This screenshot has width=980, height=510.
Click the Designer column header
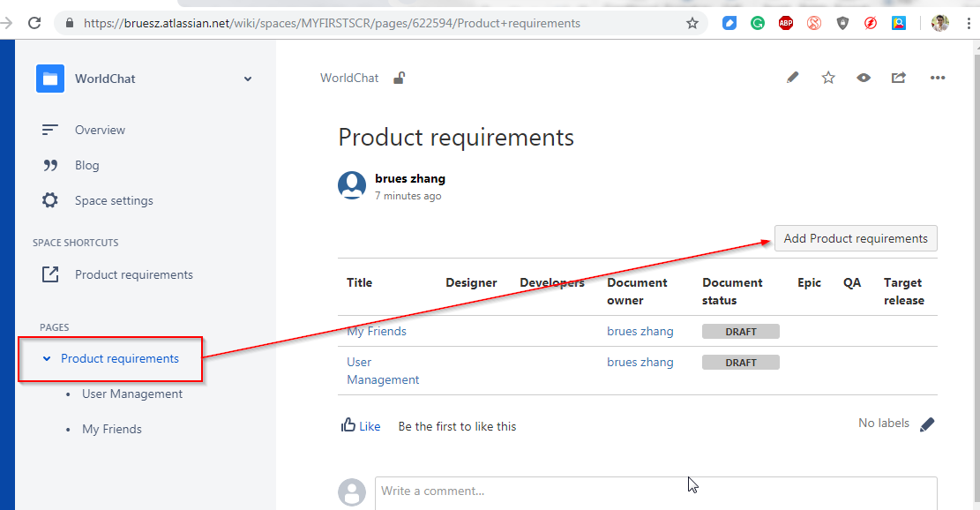(x=471, y=282)
